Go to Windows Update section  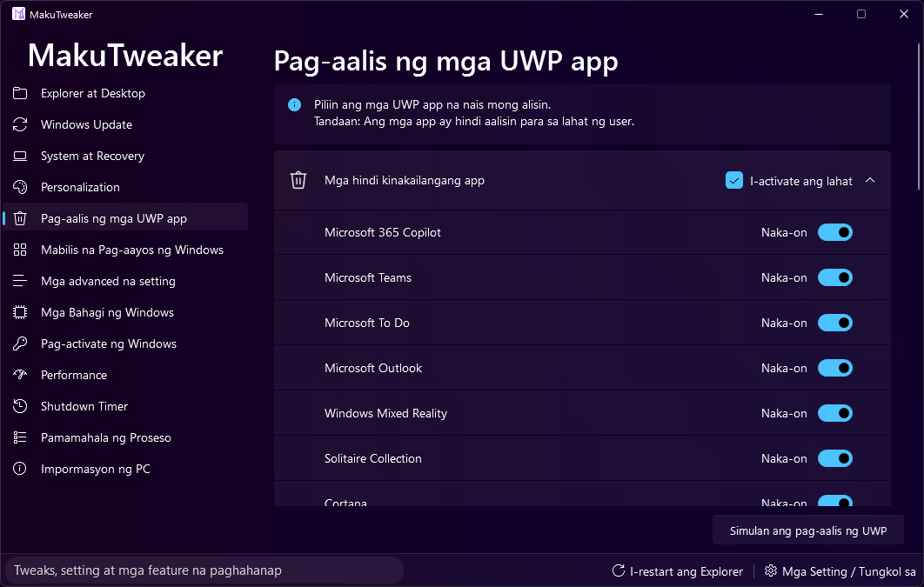click(125, 124)
